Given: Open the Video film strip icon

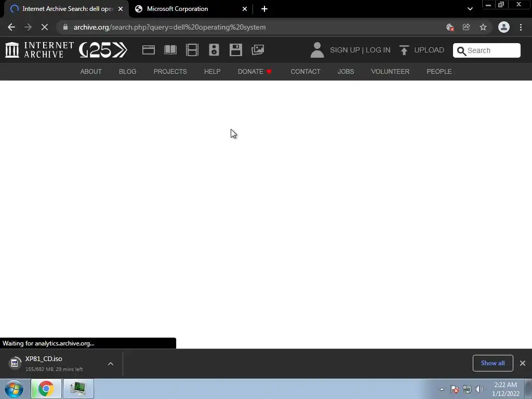Looking at the screenshot, I should coord(192,50).
